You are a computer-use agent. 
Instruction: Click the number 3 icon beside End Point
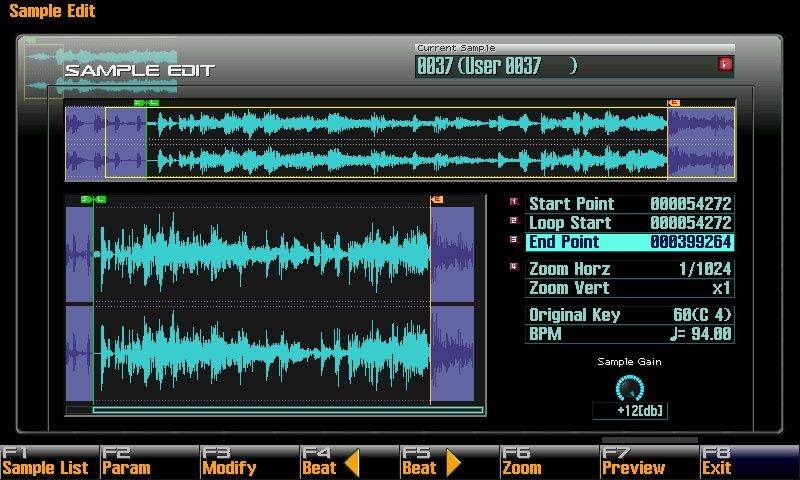pyautogui.click(x=514, y=240)
